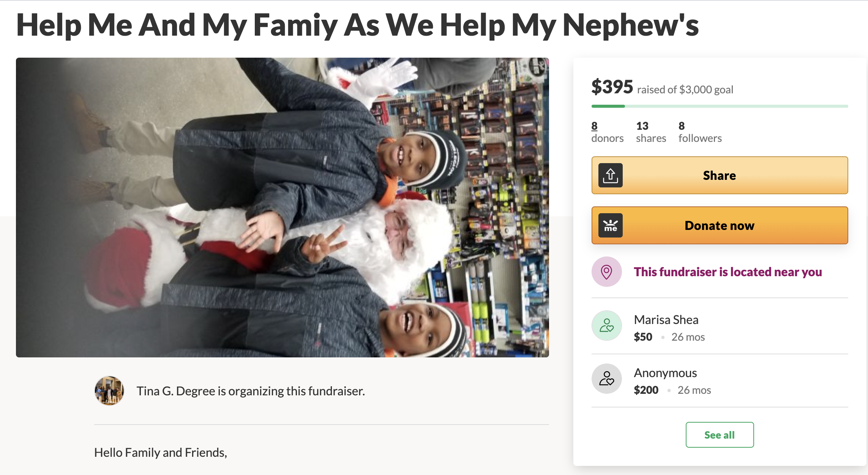Viewport: 868px width, 475px height.
Task: Click the GoFundMe logo icon on Donate button
Action: (610, 225)
